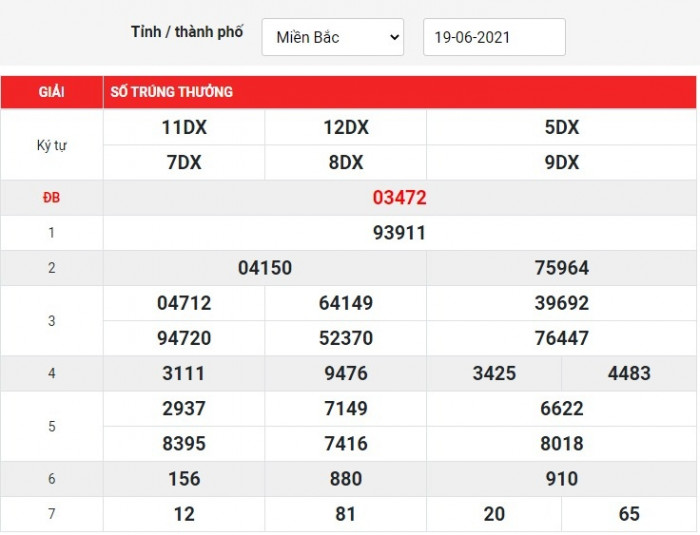Viewport: 700px width, 535px height.
Task: Click the 9DX code cell
Action: click(562, 162)
